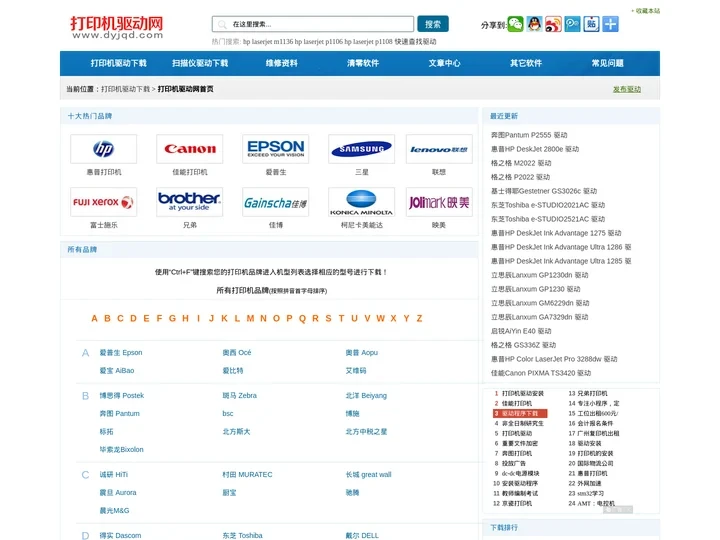Open brand 毕索龙Bixolon
The height and width of the screenshot is (540, 720).
point(122,450)
